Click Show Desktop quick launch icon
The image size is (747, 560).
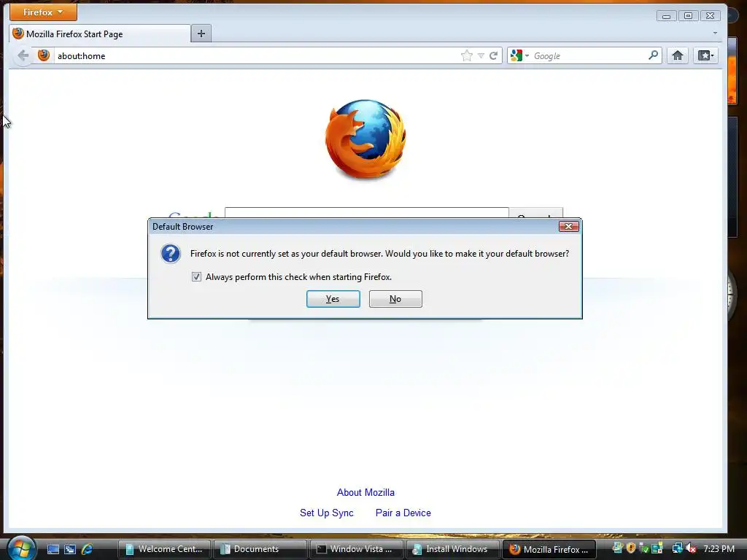[x=53, y=549]
